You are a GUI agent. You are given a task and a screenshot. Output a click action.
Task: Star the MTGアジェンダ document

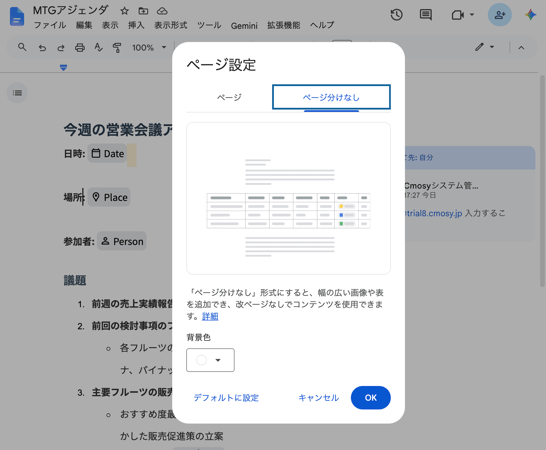tap(124, 11)
